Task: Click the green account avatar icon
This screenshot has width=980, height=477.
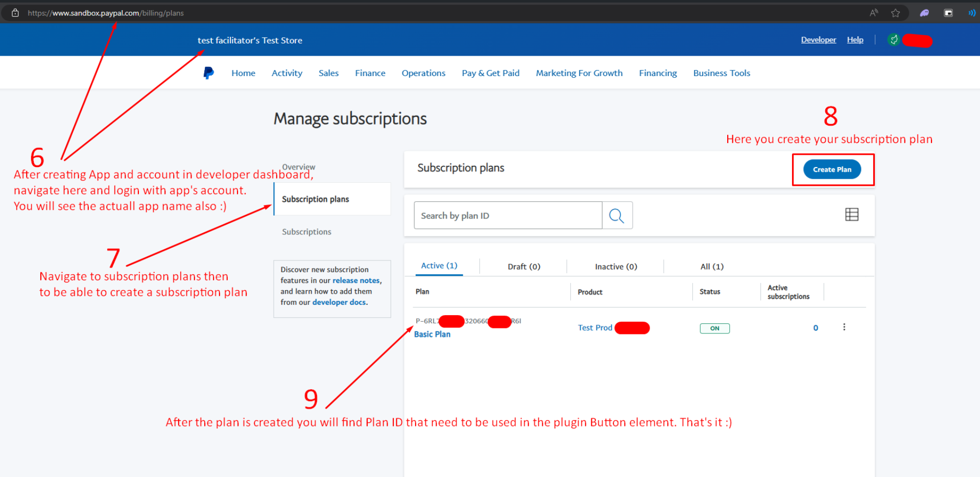Action: click(894, 40)
